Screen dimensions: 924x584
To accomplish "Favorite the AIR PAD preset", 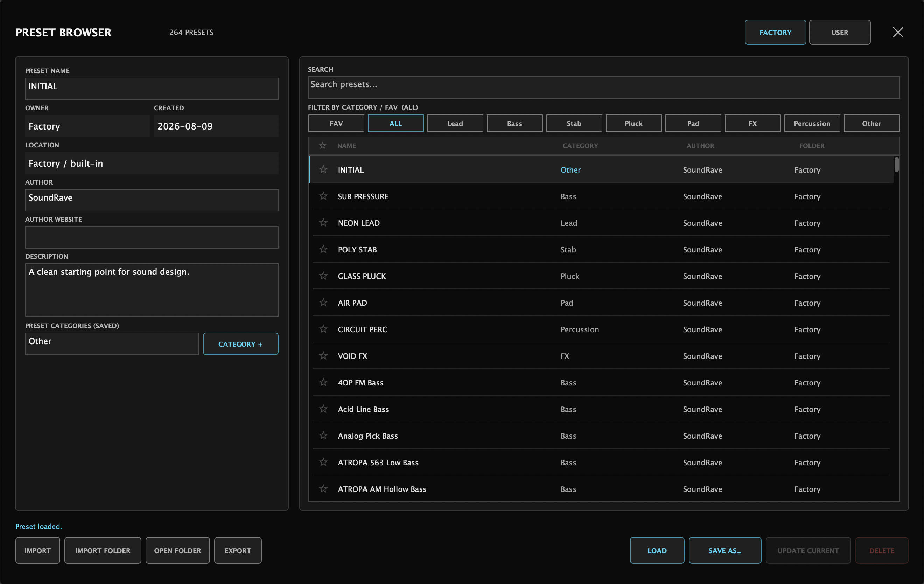I will click(323, 302).
